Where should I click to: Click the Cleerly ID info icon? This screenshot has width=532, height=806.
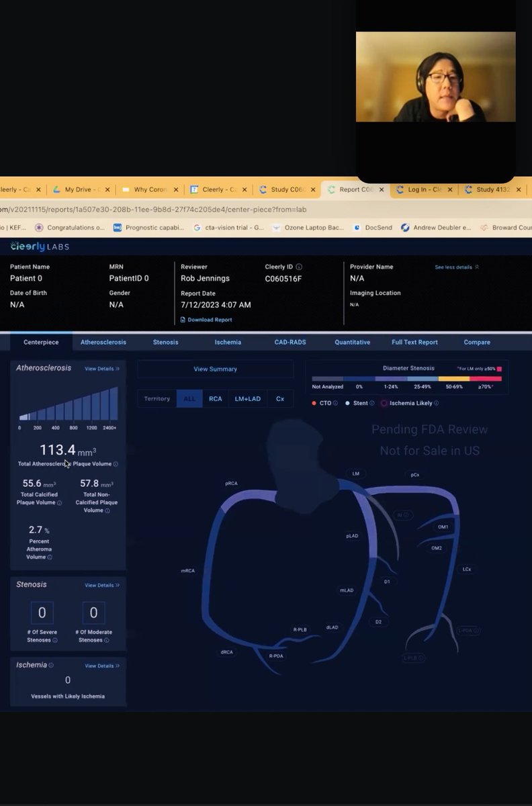(x=299, y=267)
